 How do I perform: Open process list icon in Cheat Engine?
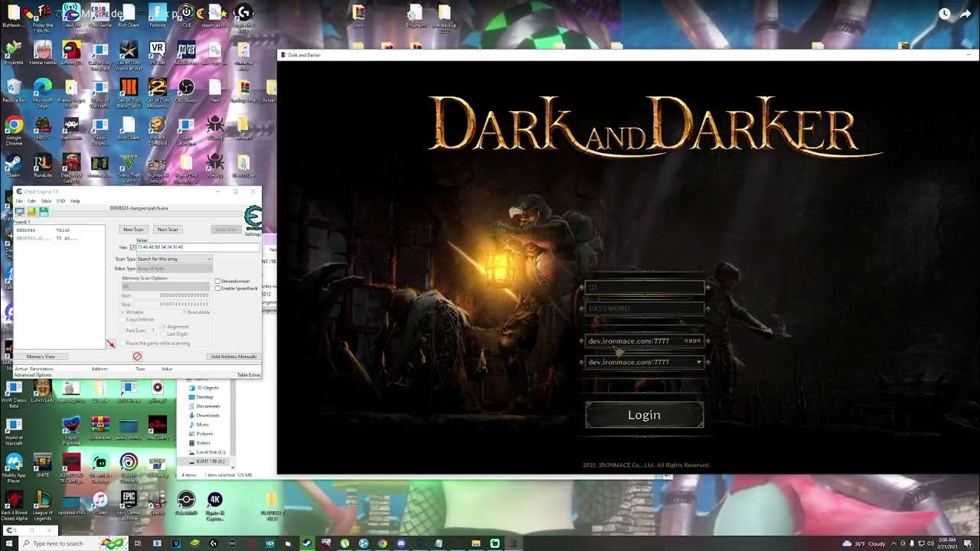point(20,212)
